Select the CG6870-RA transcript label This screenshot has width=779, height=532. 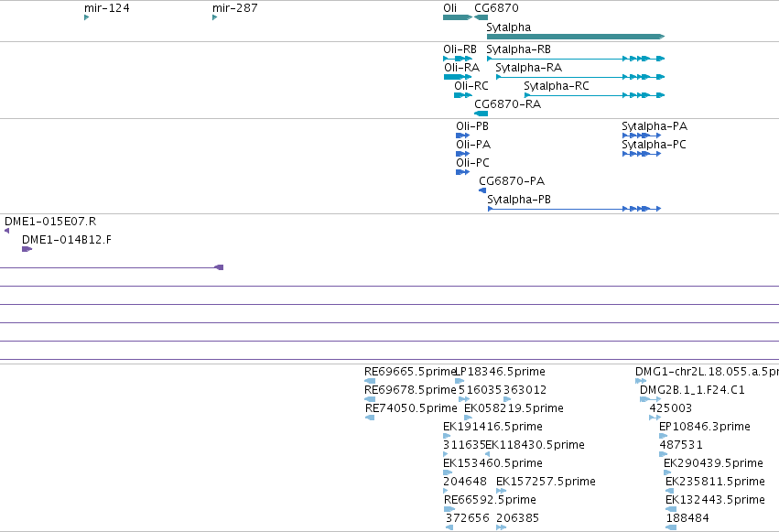(x=507, y=104)
